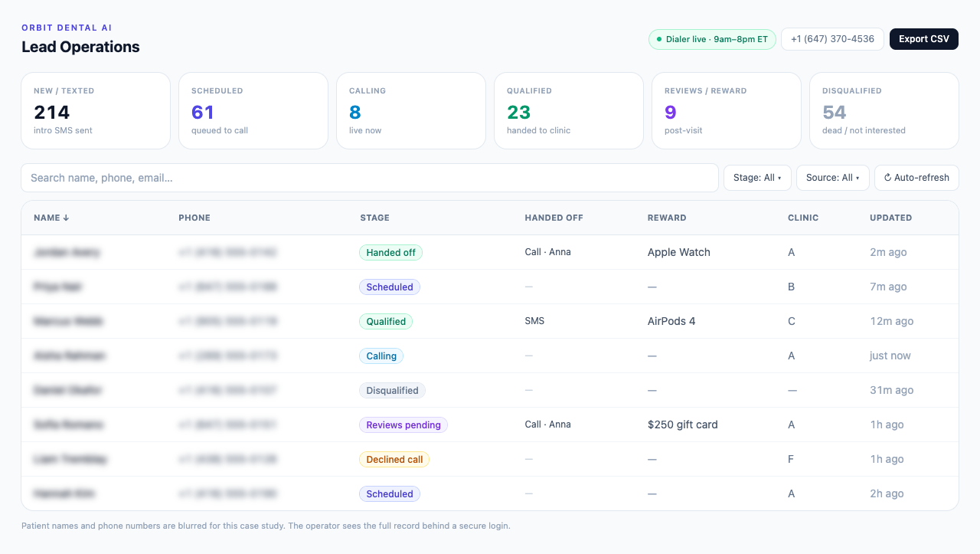
Task: Click Scheduled badge in the 2h ago row
Action: [390, 493]
